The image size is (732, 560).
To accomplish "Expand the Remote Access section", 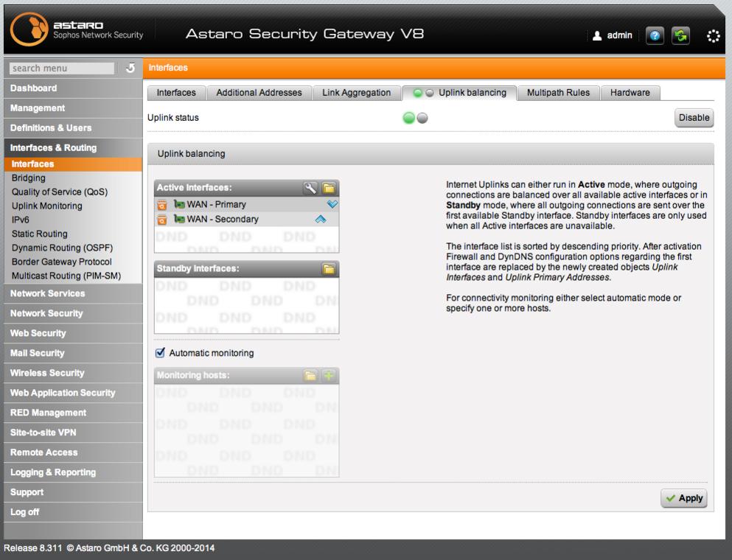I will point(73,452).
